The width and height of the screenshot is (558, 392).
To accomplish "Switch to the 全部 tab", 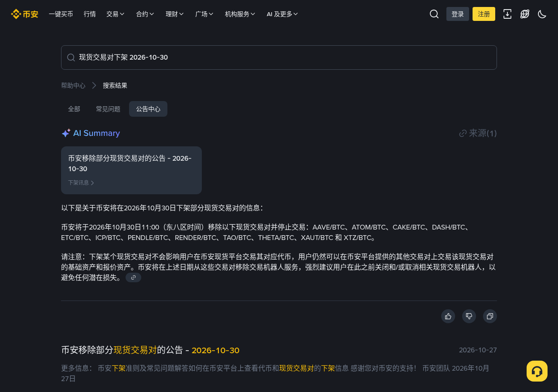I will point(74,109).
